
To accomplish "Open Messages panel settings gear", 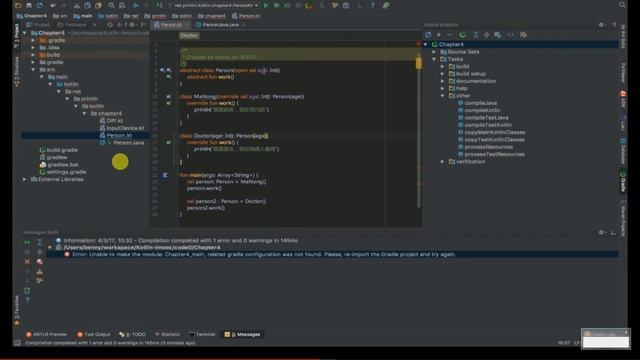I will [x=601, y=232].
